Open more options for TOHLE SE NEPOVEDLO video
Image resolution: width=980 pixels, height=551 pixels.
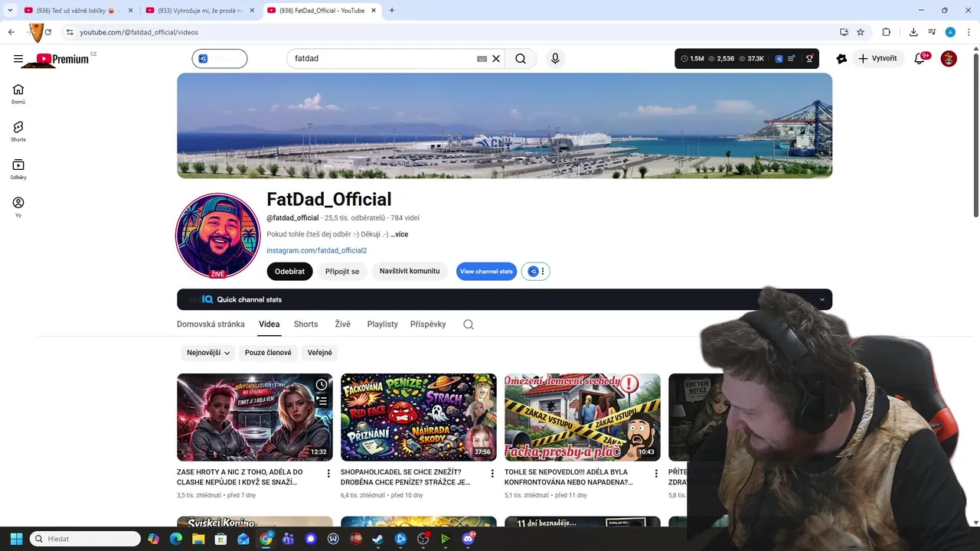(656, 474)
